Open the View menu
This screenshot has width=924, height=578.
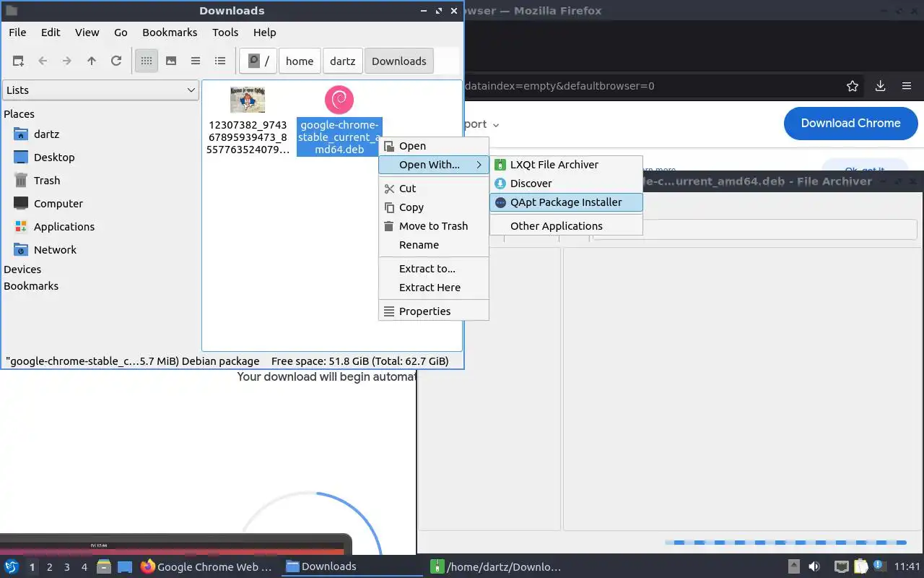click(87, 33)
